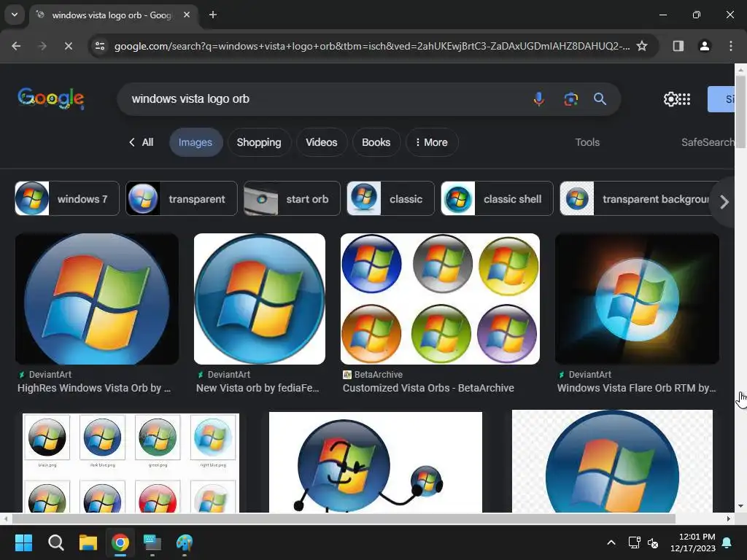Open taskbar Search
Viewport: 747px width, 560px height.
55,542
